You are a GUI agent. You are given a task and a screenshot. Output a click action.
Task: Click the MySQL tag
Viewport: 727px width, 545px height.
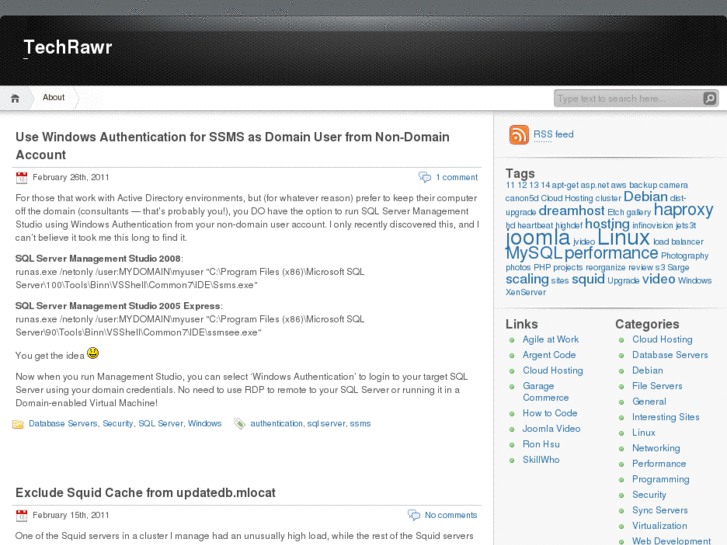pyautogui.click(x=534, y=253)
